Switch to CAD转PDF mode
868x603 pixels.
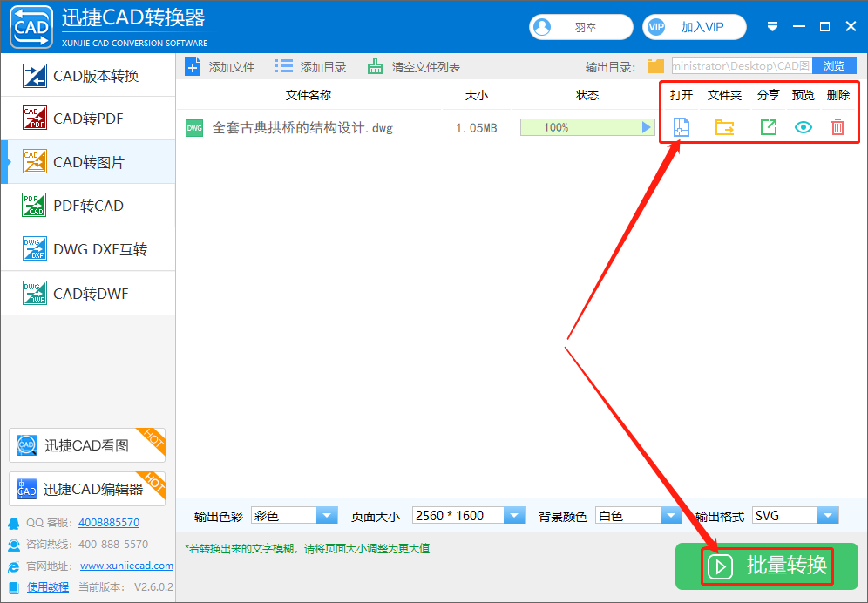coord(88,119)
